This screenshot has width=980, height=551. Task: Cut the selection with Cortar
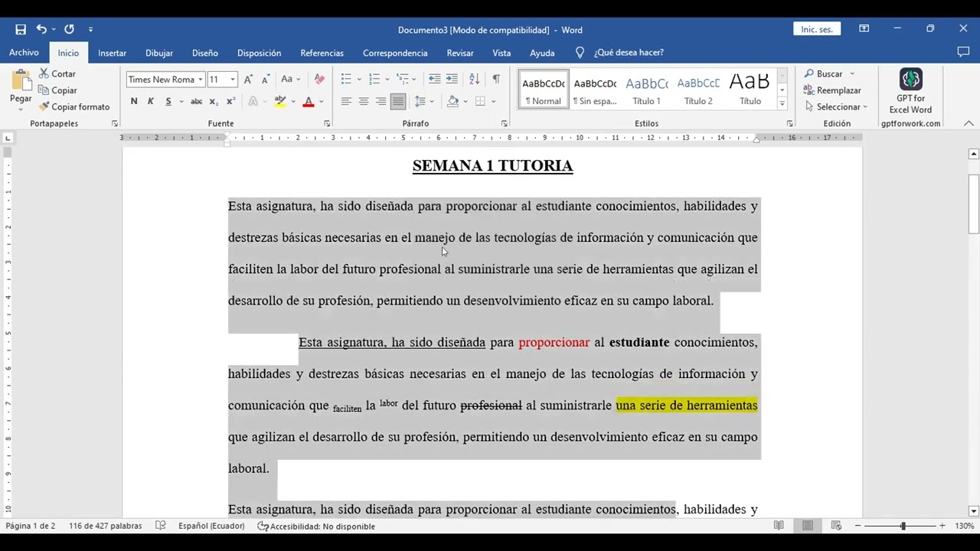pyautogui.click(x=57, y=74)
